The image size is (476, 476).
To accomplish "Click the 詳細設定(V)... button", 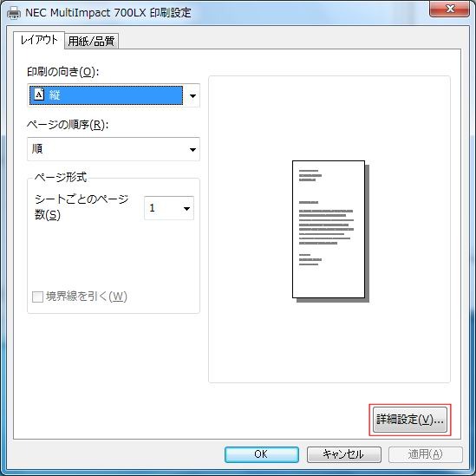I will pos(410,420).
